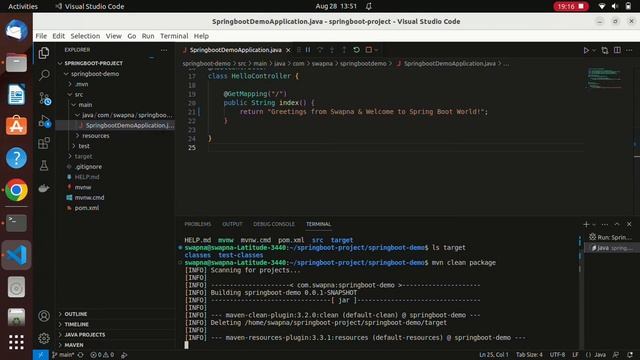Image resolution: width=640 pixels, height=360 pixels.
Task: Open the Terminal menu
Action: [174, 36]
